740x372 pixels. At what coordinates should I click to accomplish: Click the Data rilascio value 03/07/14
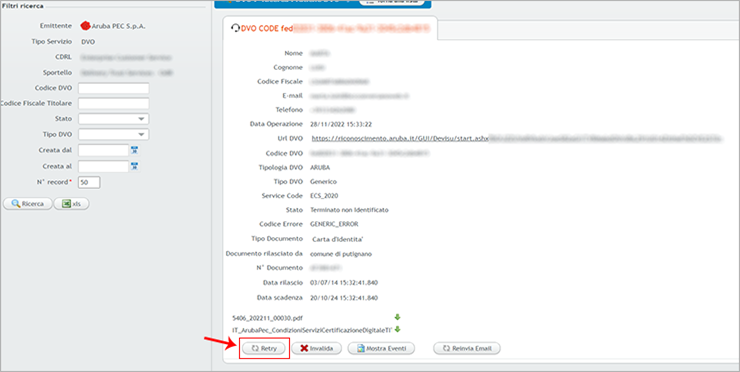pos(344,282)
